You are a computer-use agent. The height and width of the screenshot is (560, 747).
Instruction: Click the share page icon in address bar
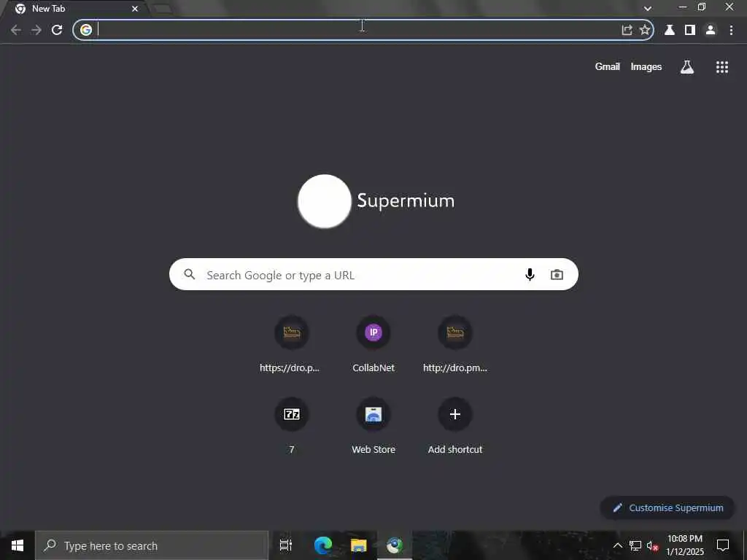627,30
